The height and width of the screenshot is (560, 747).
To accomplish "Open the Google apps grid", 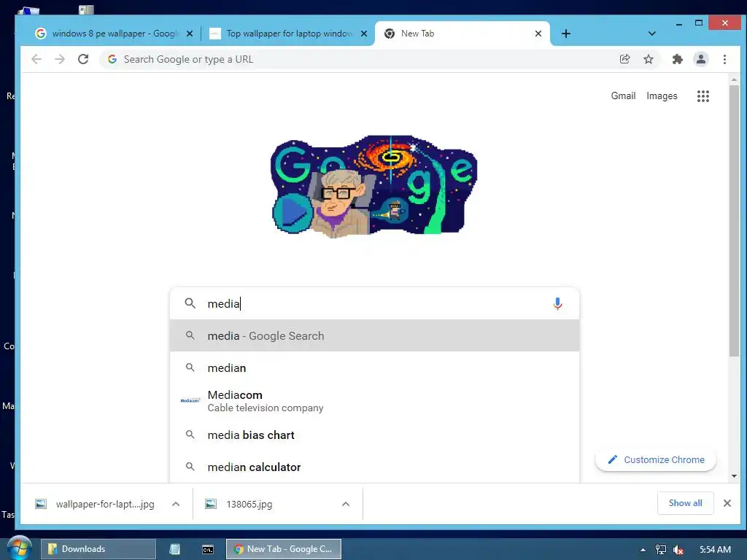I will (703, 96).
